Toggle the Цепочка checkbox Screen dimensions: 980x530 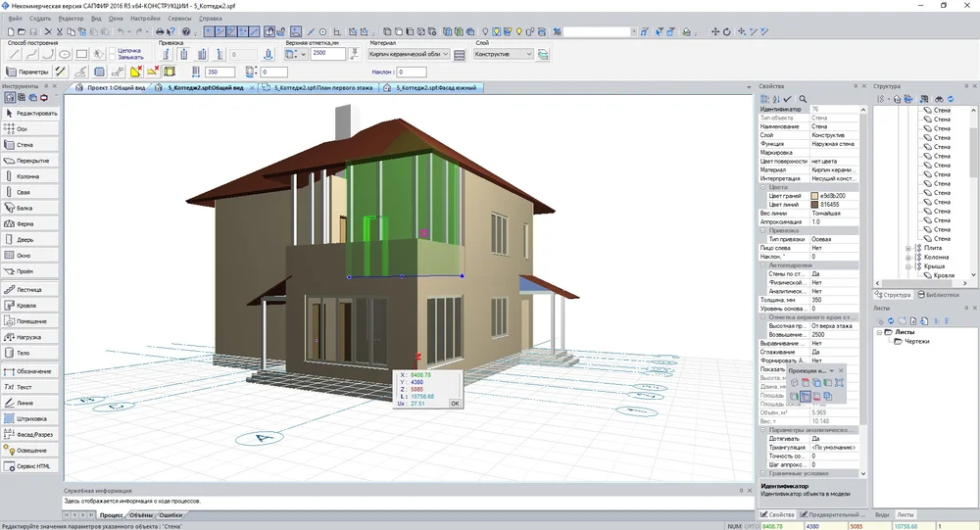[x=111, y=50]
